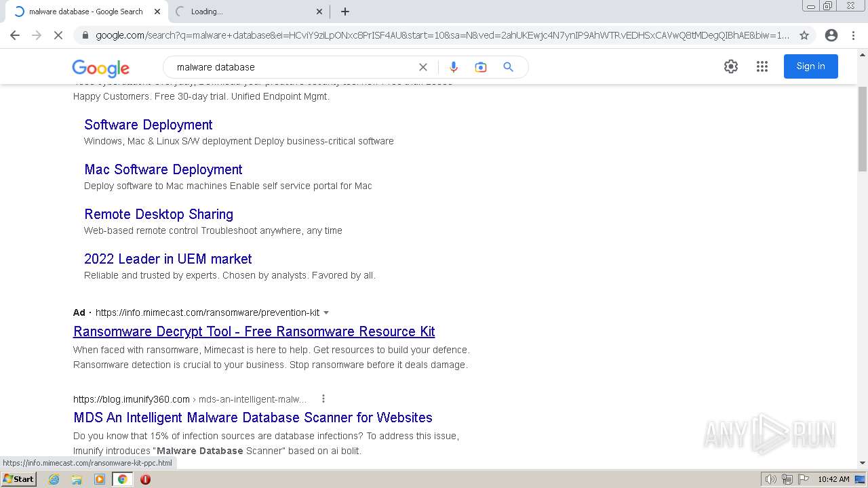Click the Sign in button

coord(810,66)
